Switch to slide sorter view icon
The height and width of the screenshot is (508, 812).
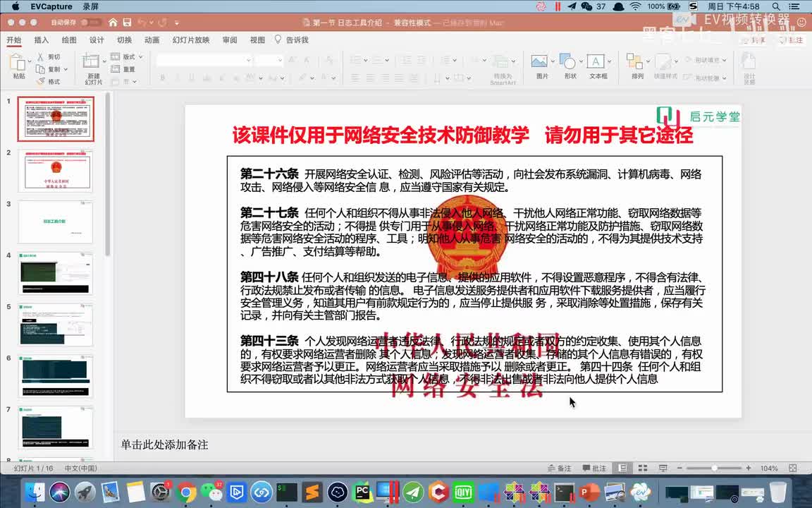[643, 468]
